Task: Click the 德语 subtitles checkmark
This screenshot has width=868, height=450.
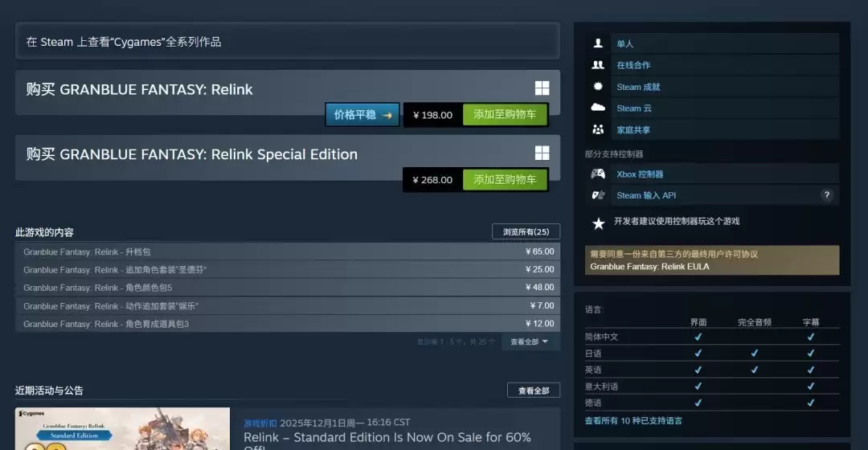Action: point(810,403)
